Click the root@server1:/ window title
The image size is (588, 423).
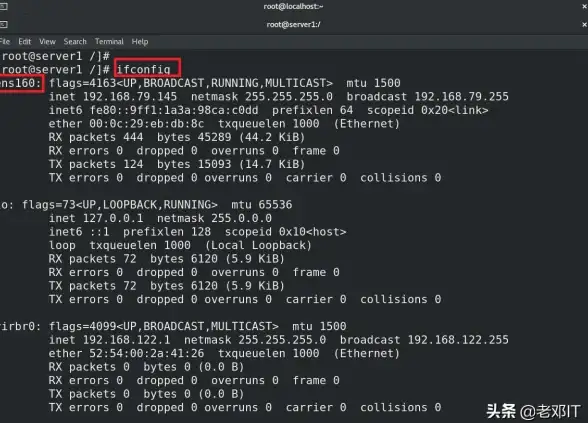(294, 24)
